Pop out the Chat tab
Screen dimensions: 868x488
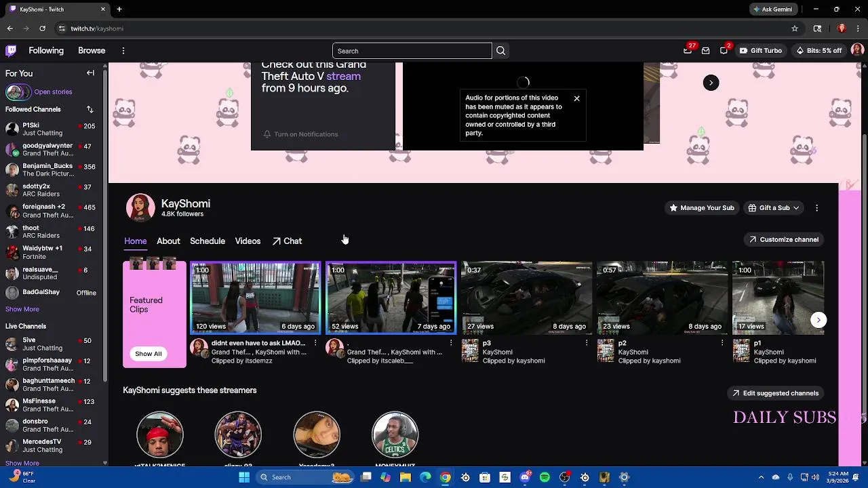pos(287,241)
